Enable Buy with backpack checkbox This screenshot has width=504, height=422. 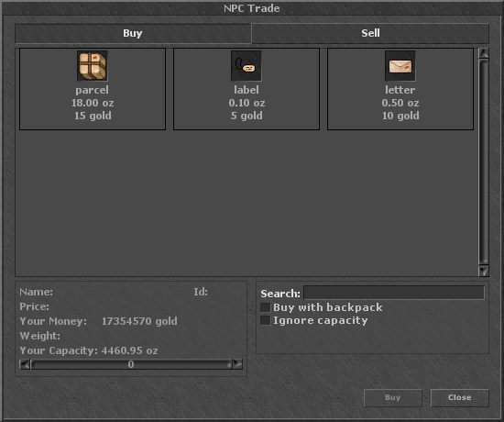coord(265,307)
